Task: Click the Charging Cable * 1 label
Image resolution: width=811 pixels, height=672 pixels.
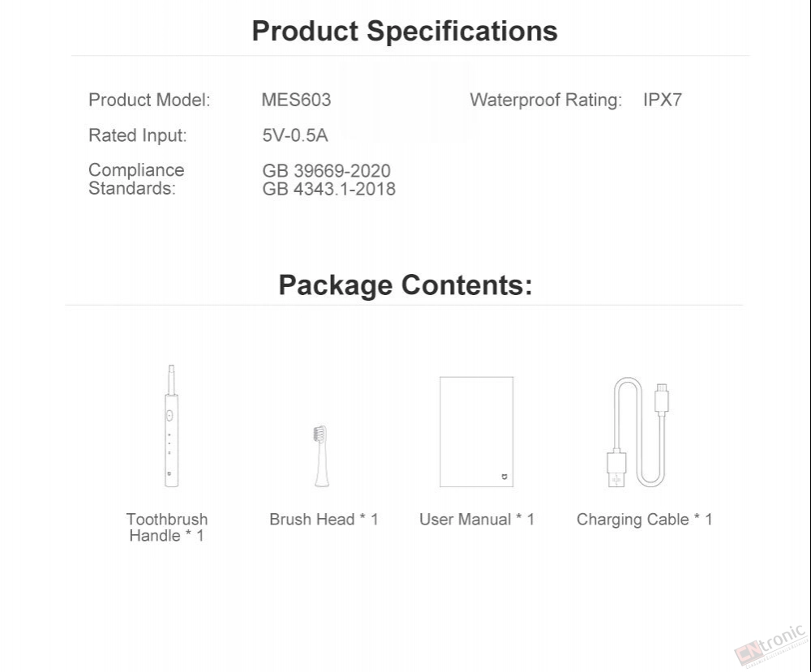Action: click(x=645, y=520)
